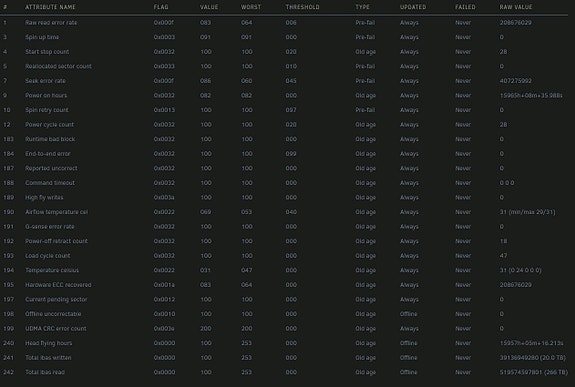Select the UDMA CRC error count attribute
The width and height of the screenshot is (575, 387).
coord(56,329)
